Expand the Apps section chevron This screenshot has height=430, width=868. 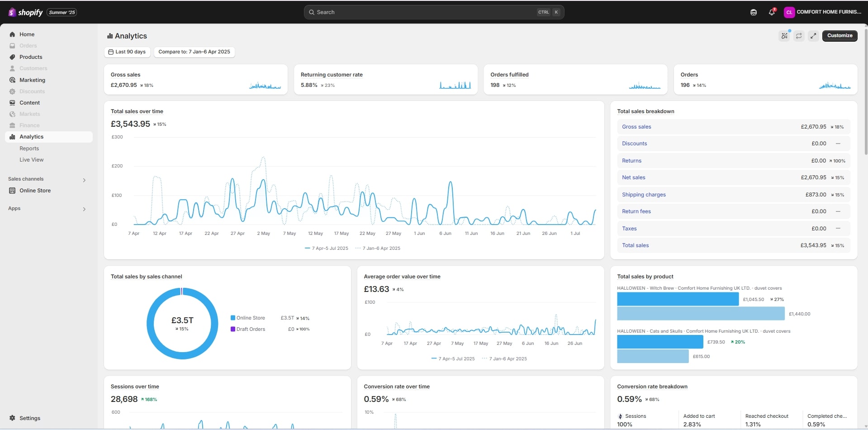coord(84,209)
